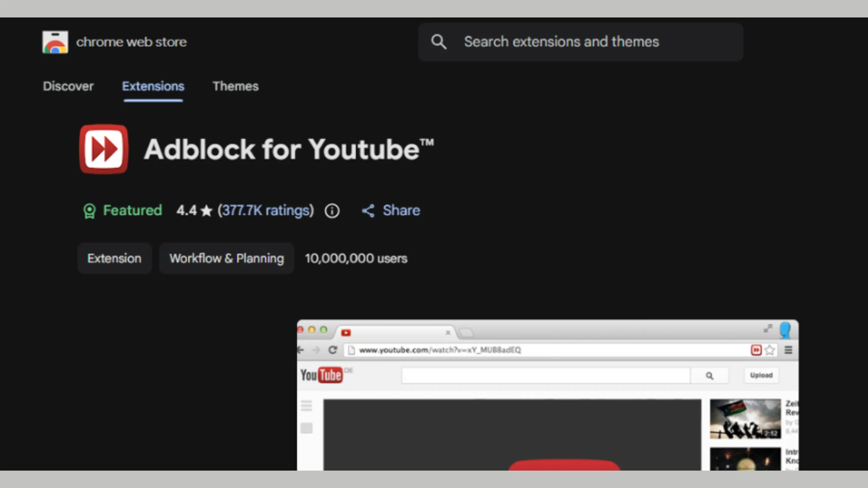Focus the Search extensions and themes field
The image size is (868, 488).
click(581, 42)
